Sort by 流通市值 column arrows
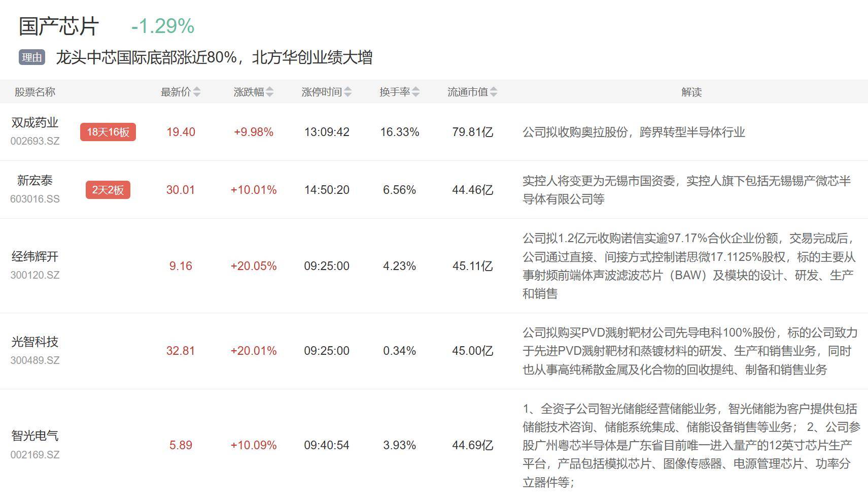The image size is (868, 500). [x=494, y=92]
